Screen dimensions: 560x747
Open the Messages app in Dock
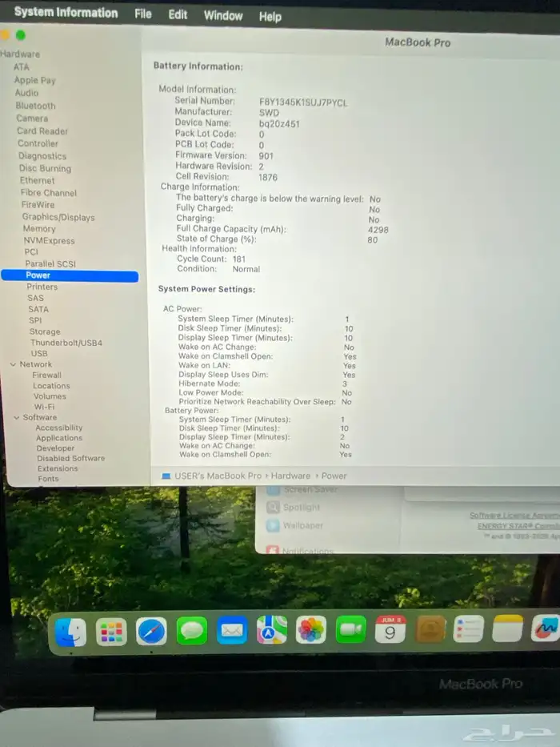tap(192, 631)
